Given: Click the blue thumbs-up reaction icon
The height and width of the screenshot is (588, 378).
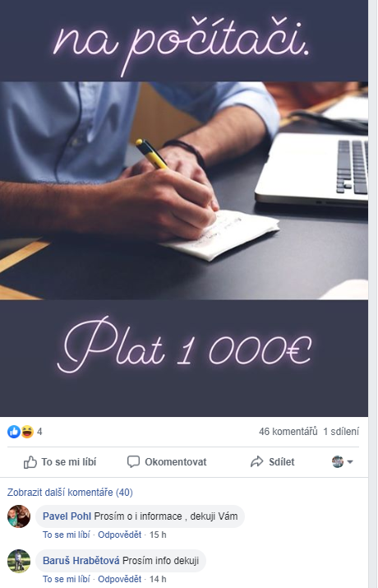Looking at the screenshot, I should coord(14,432).
